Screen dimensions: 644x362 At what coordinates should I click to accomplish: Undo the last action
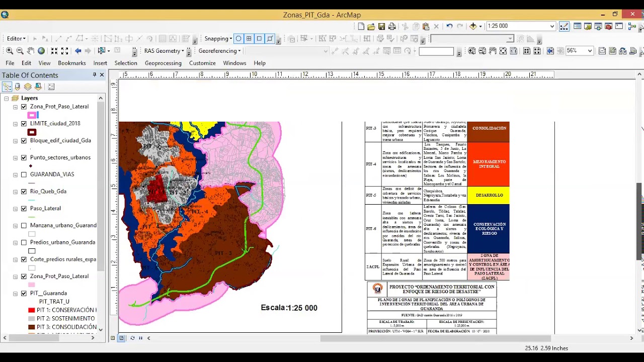click(449, 26)
